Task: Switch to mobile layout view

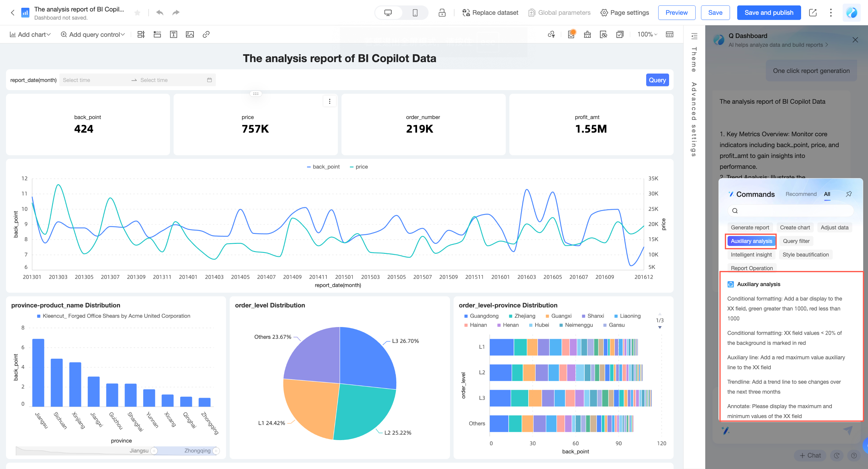Action: pos(415,13)
